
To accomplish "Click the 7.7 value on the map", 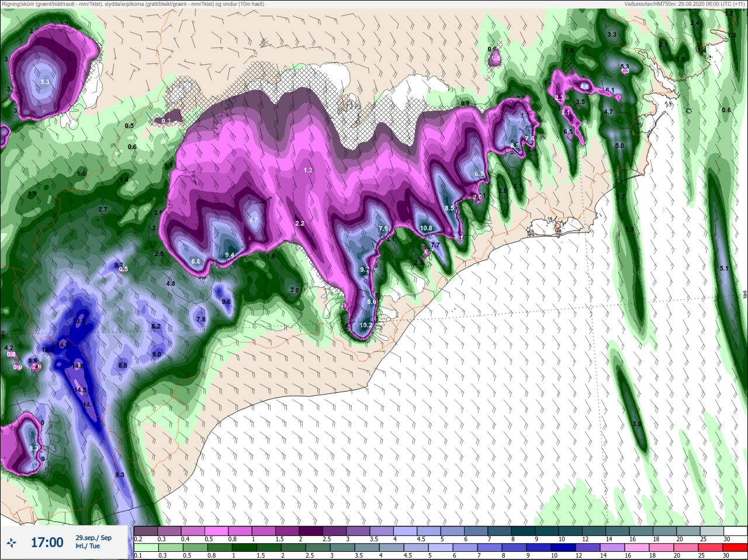I will pos(435,245).
